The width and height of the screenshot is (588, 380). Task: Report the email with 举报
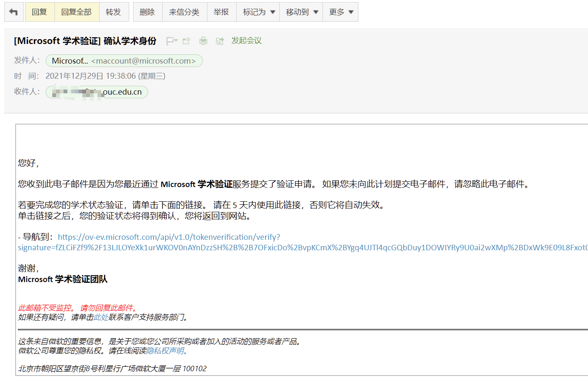click(x=222, y=12)
